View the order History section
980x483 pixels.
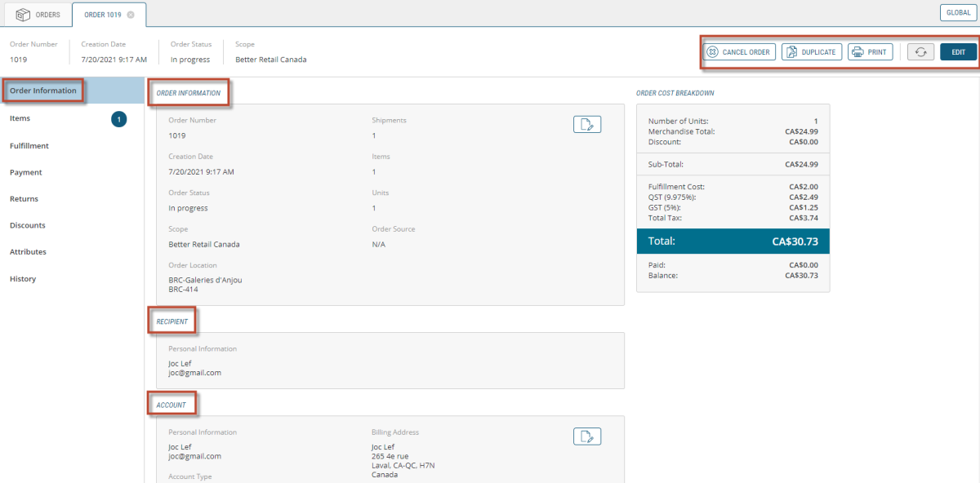click(x=23, y=279)
